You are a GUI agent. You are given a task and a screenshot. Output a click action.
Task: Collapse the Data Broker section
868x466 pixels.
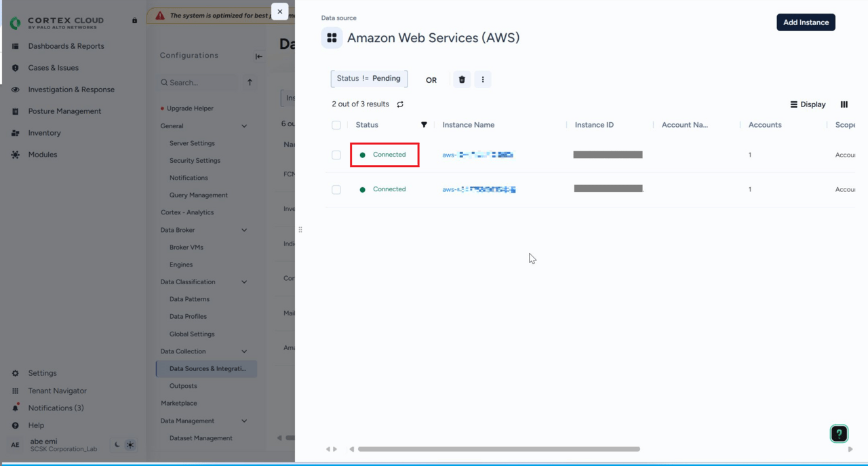pos(244,230)
